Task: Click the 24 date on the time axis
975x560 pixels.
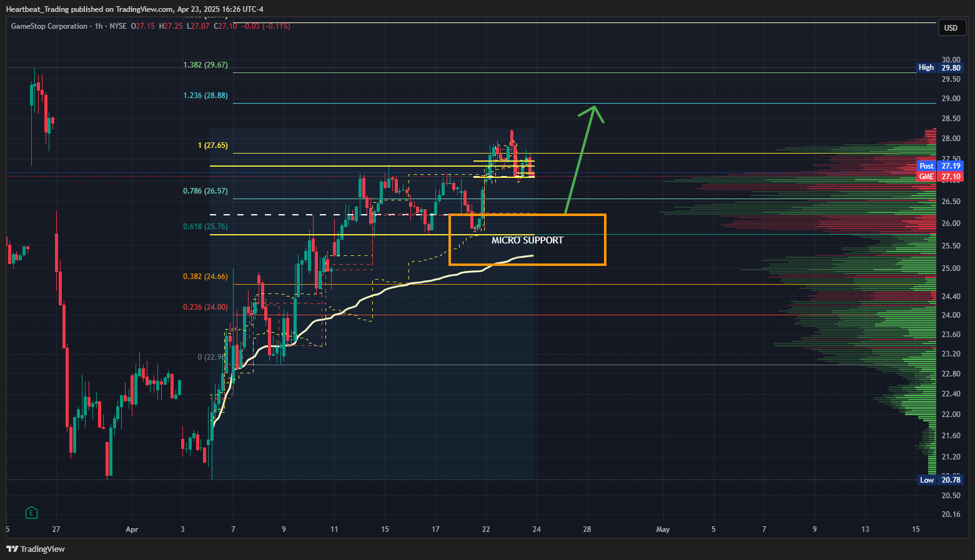Action: (x=537, y=529)
